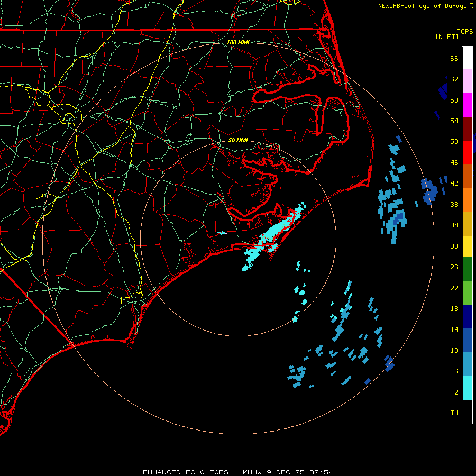
Task: Click the 18 value on the legend scale
Action: click(x=454, y=309)
